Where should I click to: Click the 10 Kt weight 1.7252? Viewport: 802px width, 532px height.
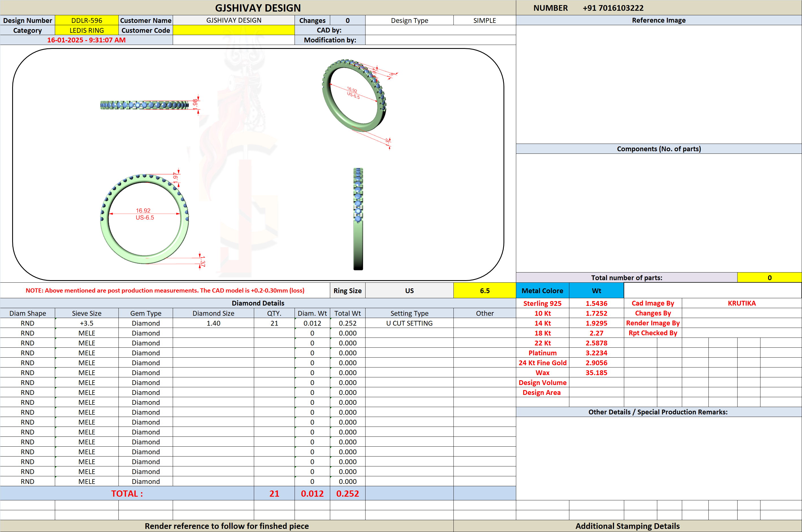(x=596, y=313)
